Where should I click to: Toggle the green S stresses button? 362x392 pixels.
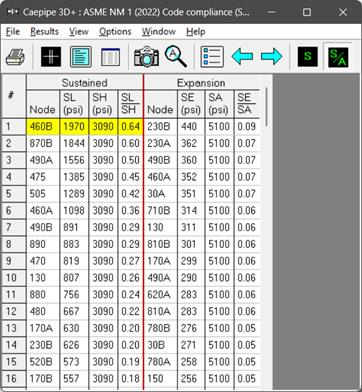click(307, 56)
